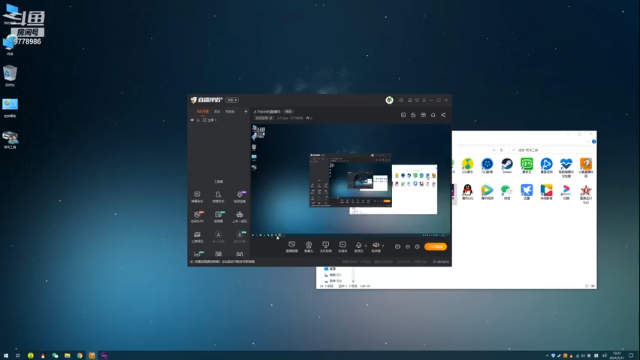Click the Explorer search field
The image size is (640, 360).
coord(551,150)
